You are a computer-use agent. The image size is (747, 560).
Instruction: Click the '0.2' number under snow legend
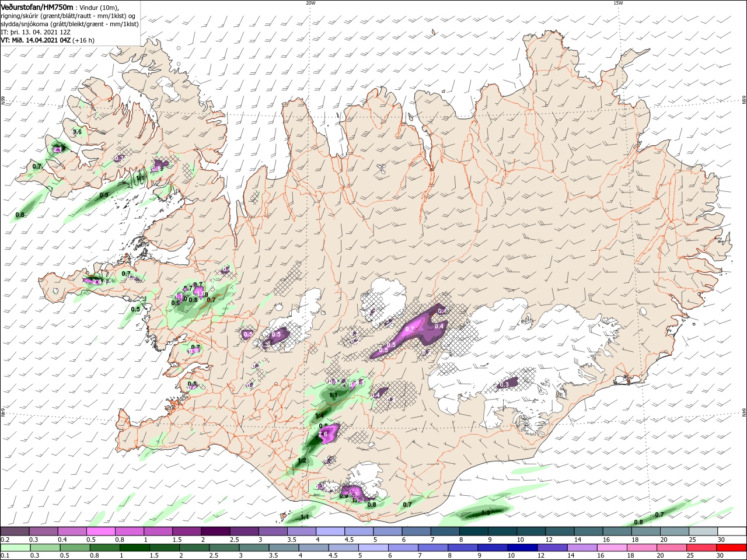[5, 540]
